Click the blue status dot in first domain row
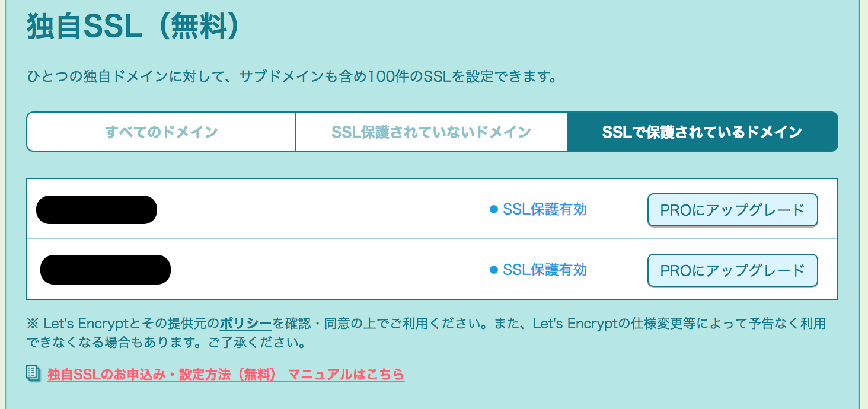This screenshot has height=409, width=868. coord(493,209)
